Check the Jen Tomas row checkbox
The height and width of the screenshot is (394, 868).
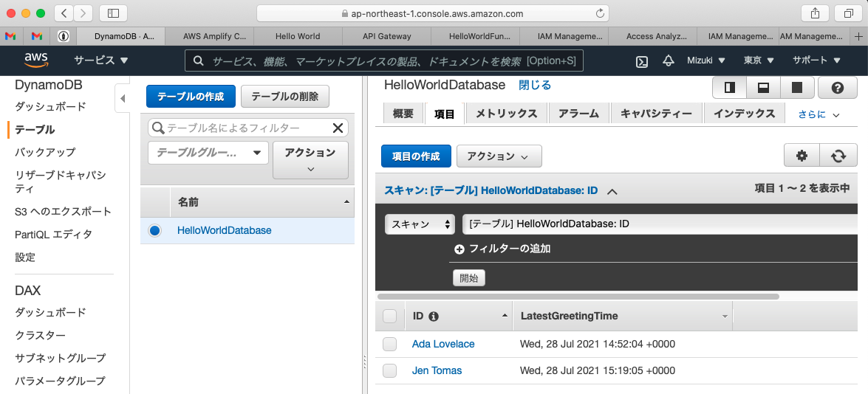pos(390,370)
